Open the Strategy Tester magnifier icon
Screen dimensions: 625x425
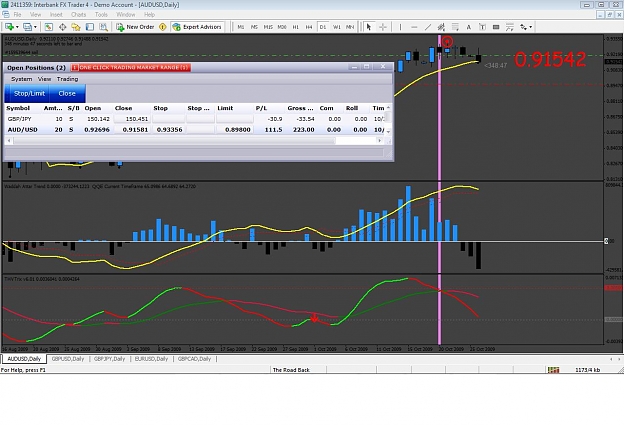(103, 27)
